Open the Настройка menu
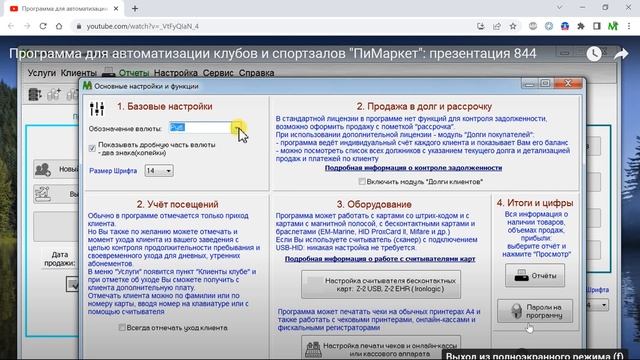The height and width of the screenshot is (360, 640). 176,73
